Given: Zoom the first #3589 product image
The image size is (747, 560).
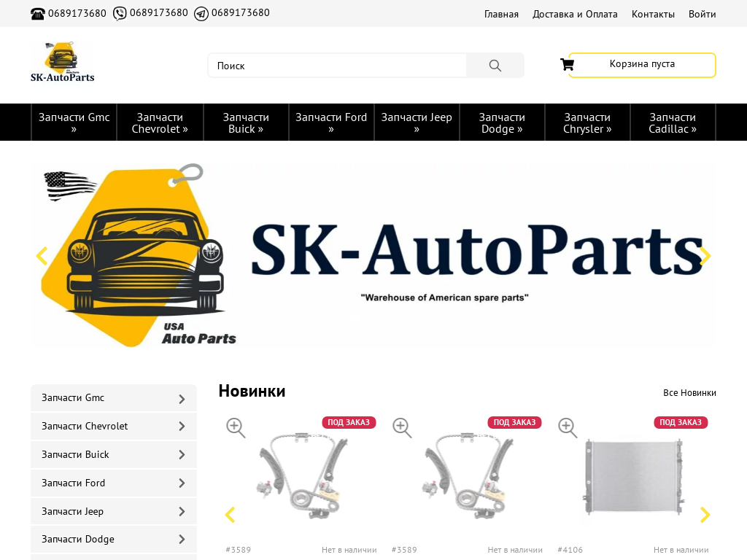Looking at the screenshot, I should (236, 427).
